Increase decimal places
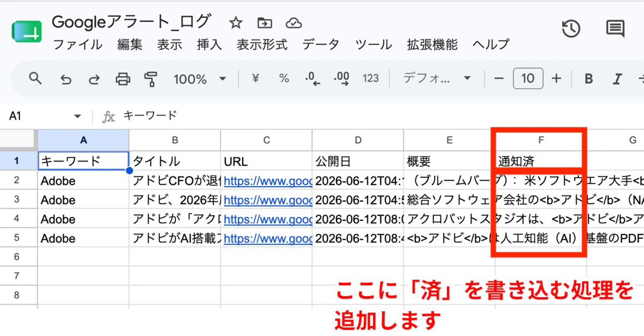 pos(342,78)
